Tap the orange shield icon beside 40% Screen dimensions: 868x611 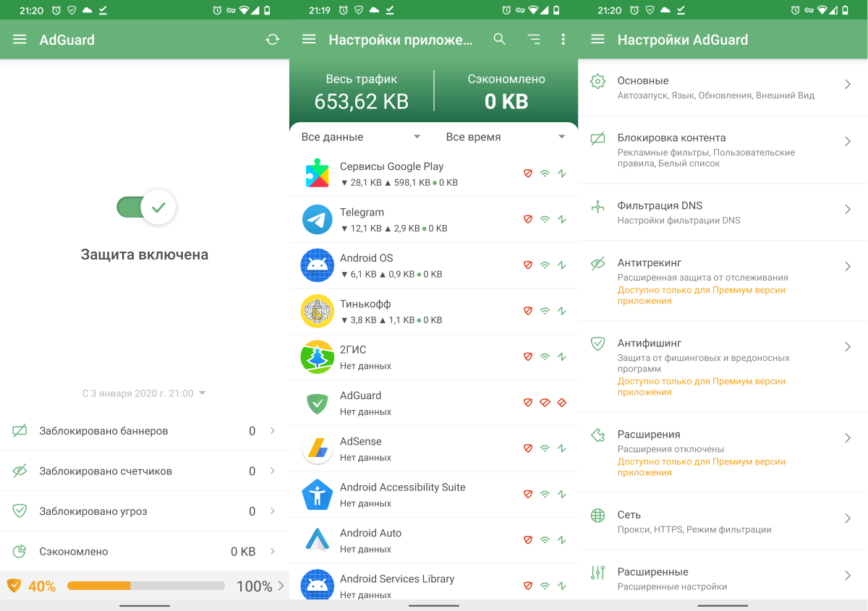(x=14, y=586)
